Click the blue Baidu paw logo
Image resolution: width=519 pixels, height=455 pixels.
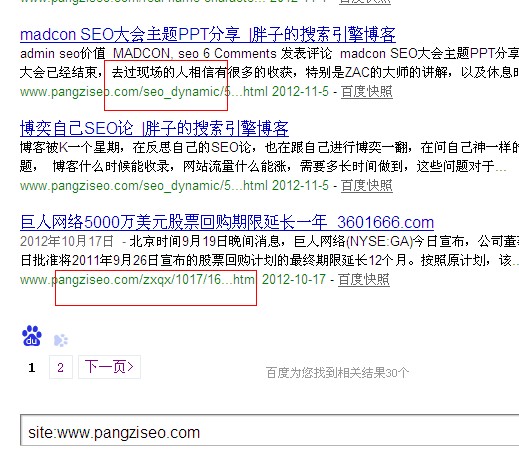(32, 336)
